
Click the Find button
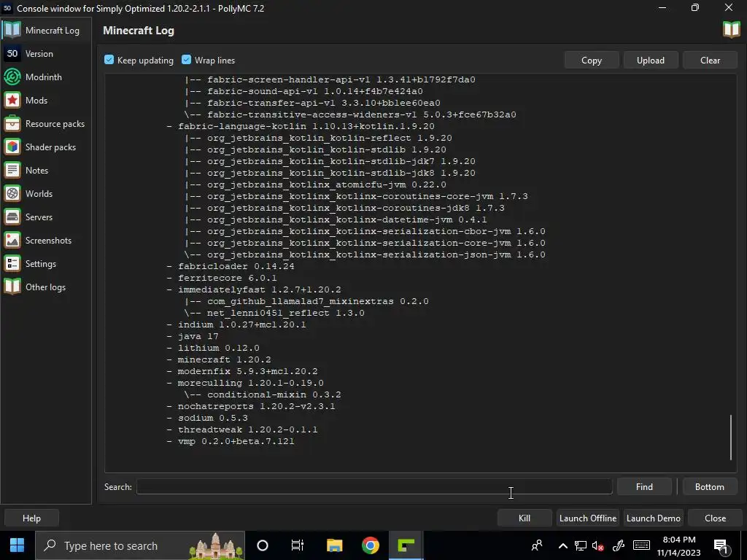coord(644,486)
